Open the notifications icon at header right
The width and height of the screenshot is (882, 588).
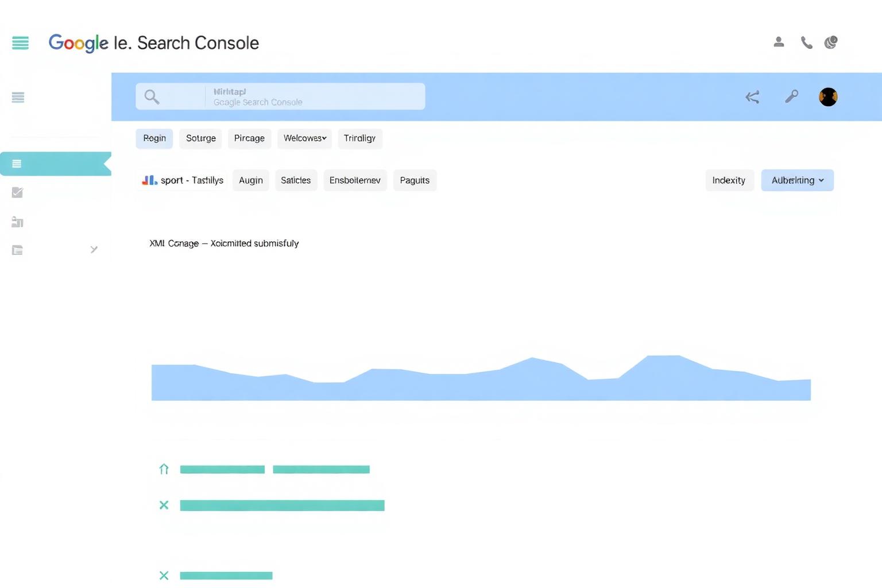[x=831, y=42]
